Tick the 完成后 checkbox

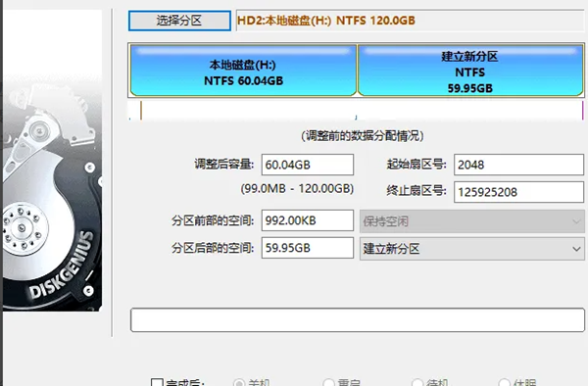157,383
